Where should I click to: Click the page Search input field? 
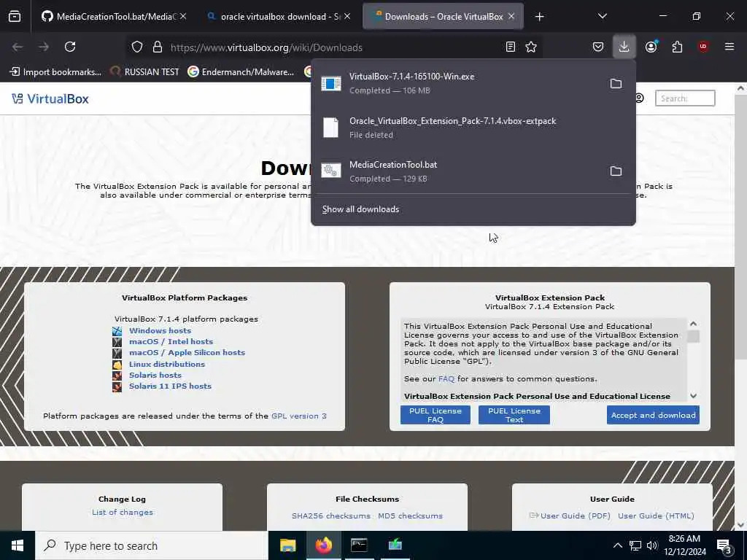(684, 98)
